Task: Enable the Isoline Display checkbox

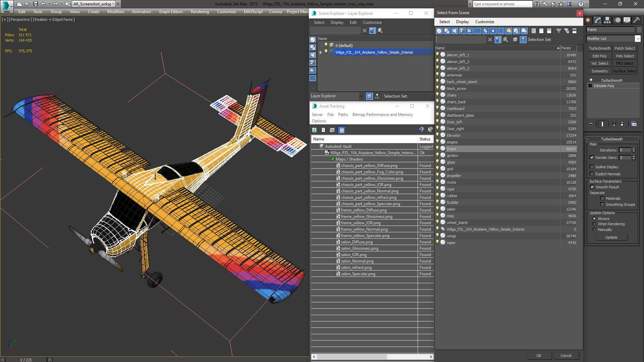Action: [x=592, y=167]
